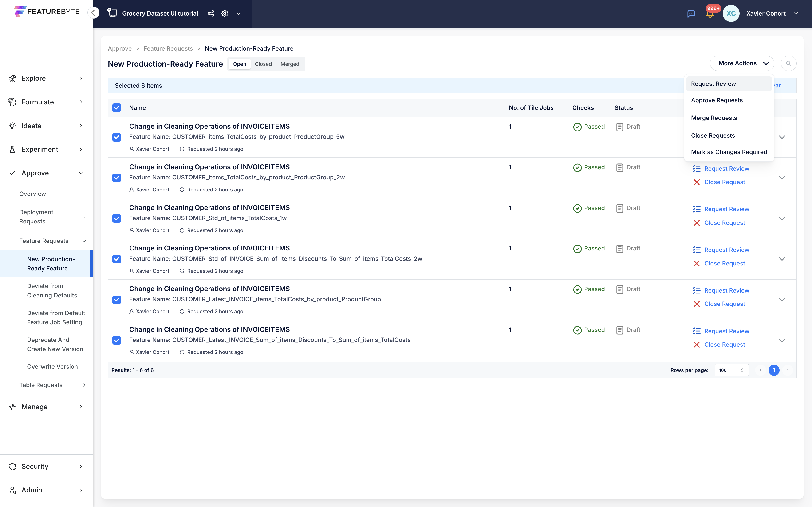Expand the ProductGroup_5w row details
This screenshot has height=507, width=812.
782,137
